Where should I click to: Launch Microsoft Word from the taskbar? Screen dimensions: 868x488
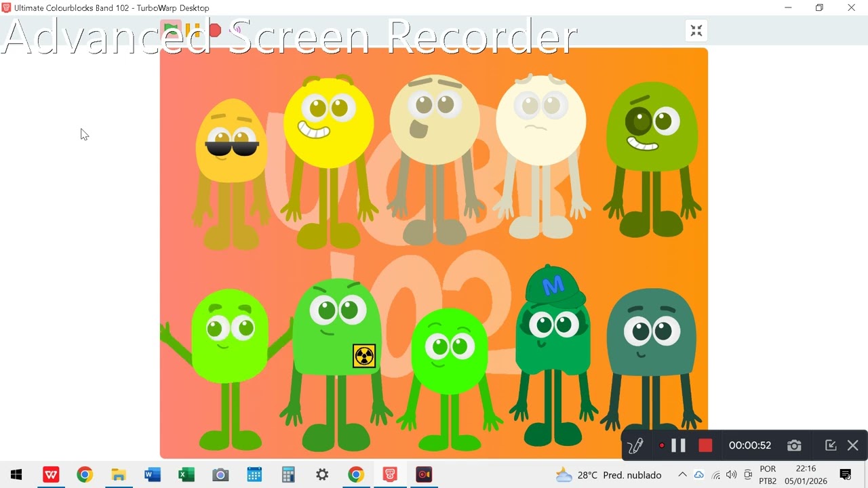coord(153,474)
